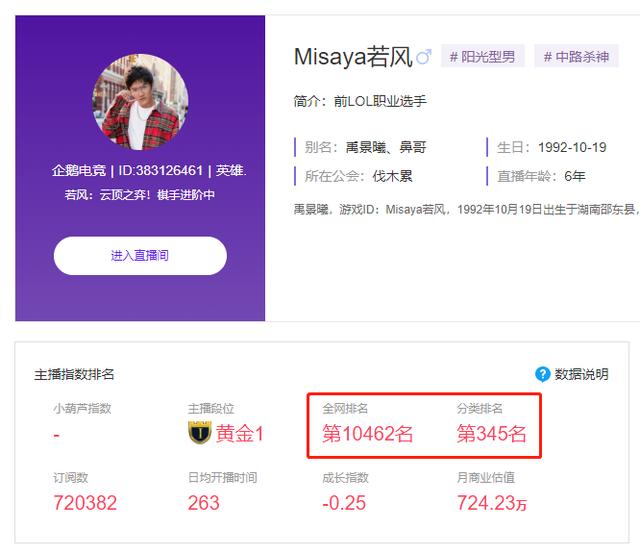Click the Misaya若风 streamer name heading
640x554 pixels.
(353, 56)
